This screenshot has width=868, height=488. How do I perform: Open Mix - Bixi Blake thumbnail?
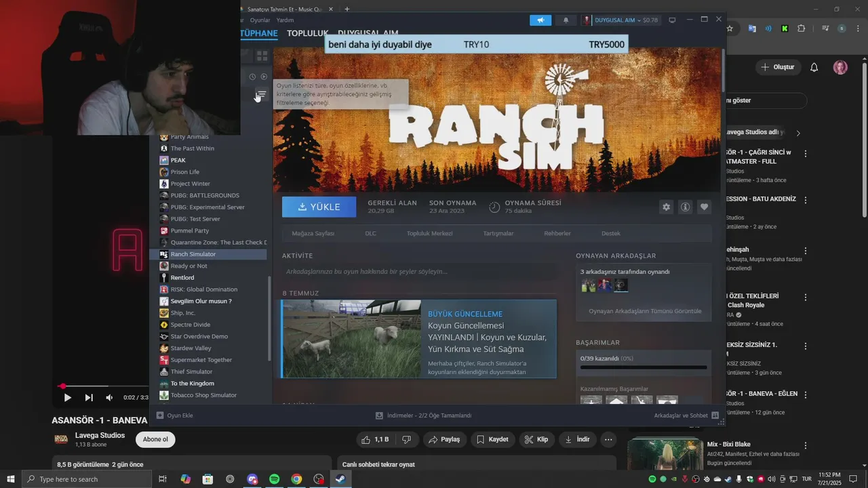(x=665, y=454)
